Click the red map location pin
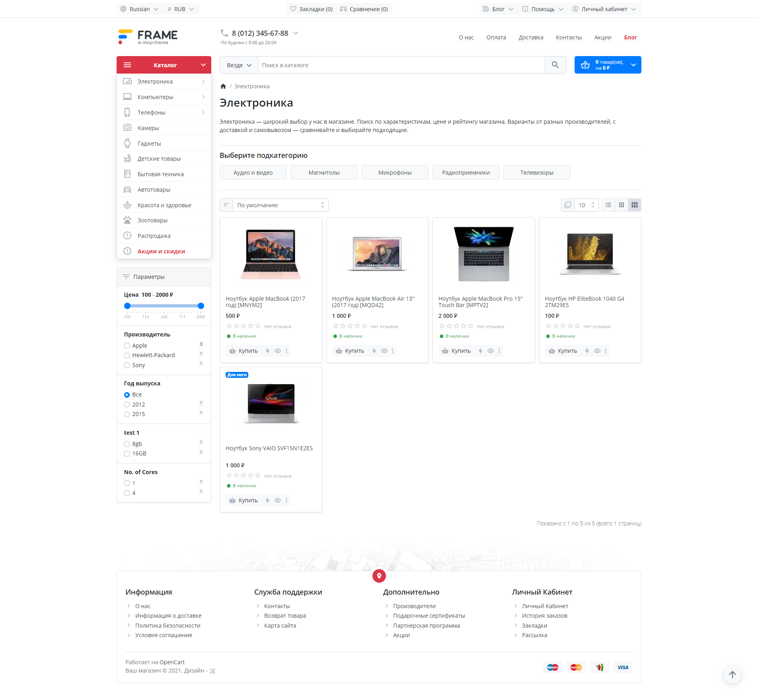The width and height of the screenshot is (758, 700). (379, 576)
